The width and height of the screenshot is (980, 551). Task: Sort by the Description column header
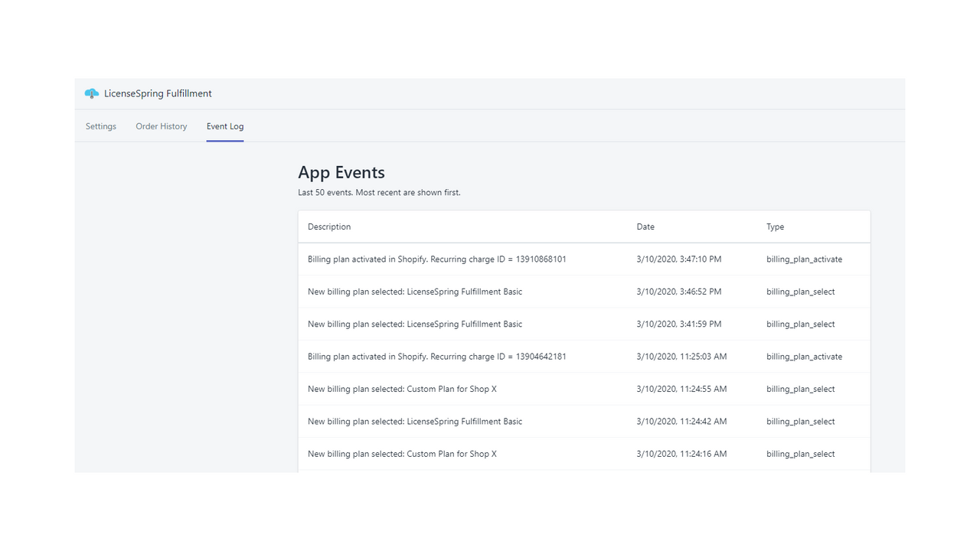(329, 227)
